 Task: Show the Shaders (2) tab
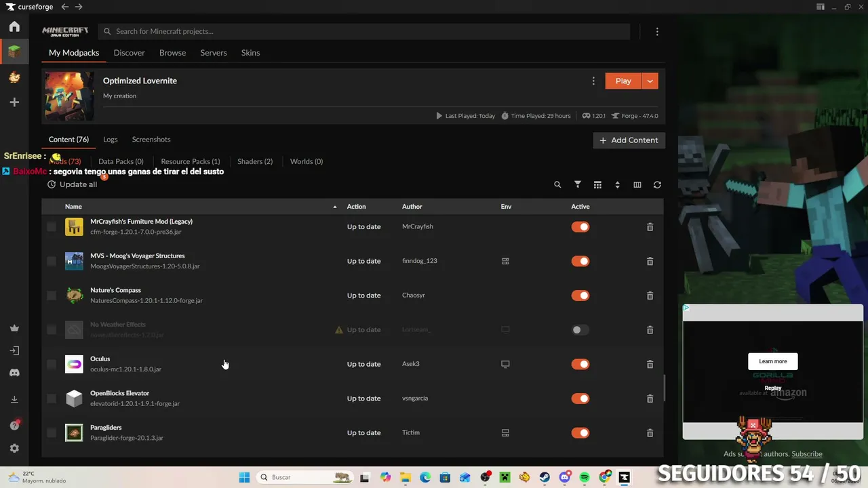click(255, 161)
